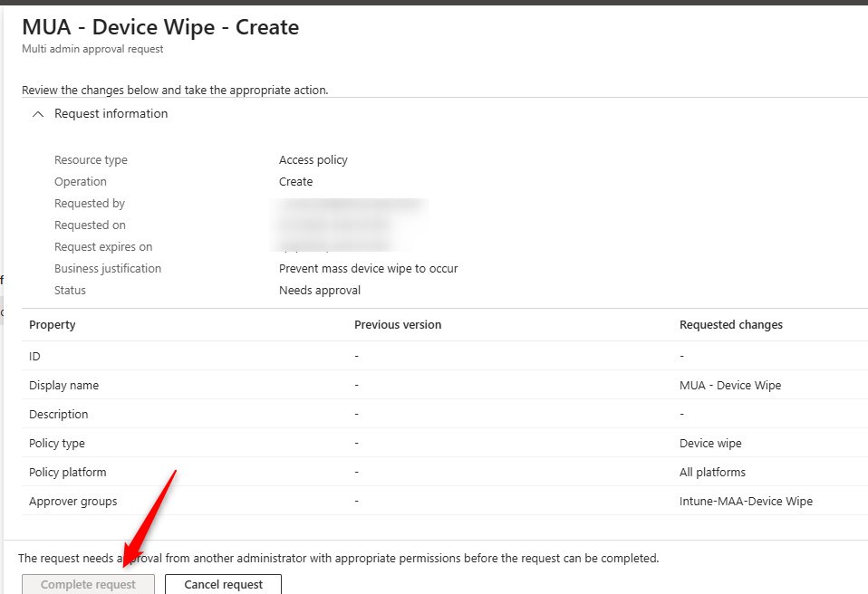Click the Description row in the table
This screenshot has height=594, width=868.
58,414
